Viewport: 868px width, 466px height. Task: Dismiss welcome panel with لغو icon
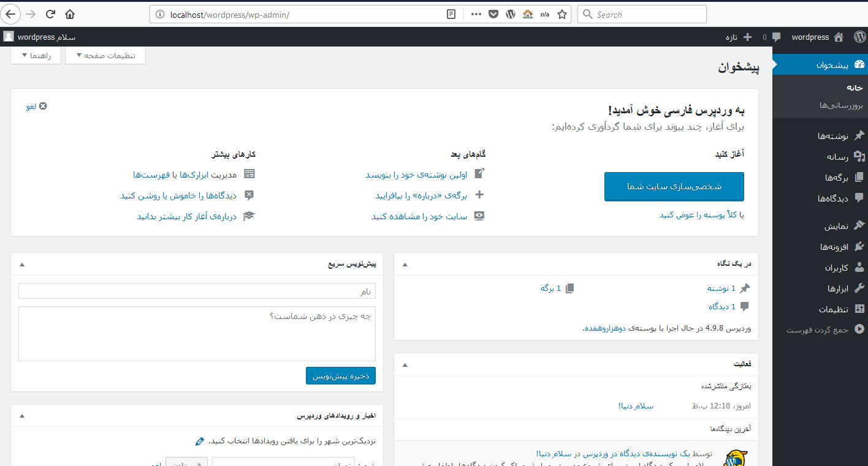42,106
